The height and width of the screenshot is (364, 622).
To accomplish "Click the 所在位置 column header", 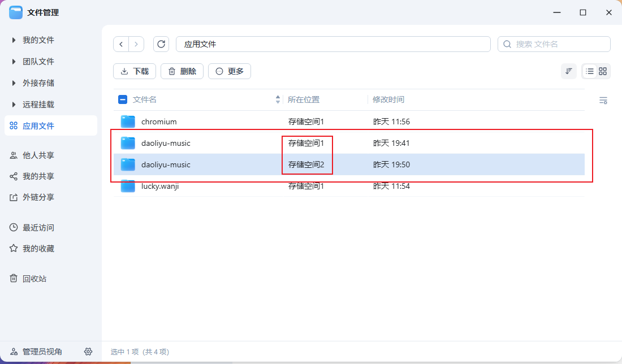I will (304, 99).
